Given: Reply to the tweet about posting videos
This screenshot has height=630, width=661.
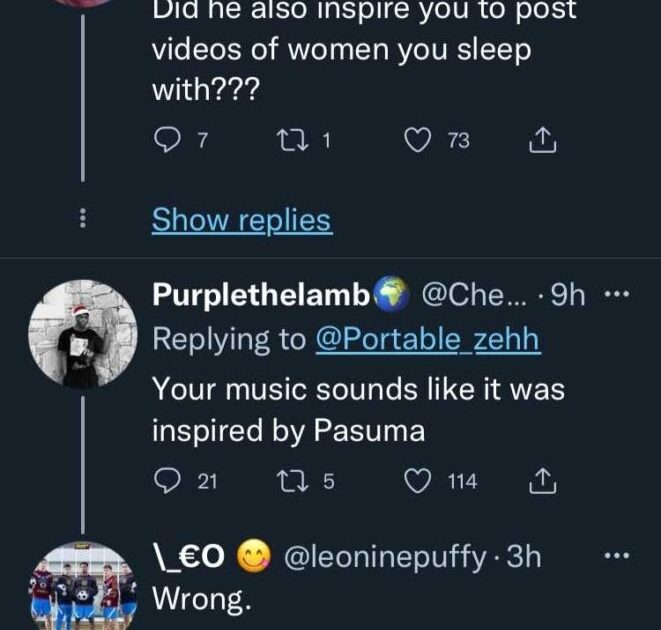Looking at the screenshot, I should click(167, 142).
